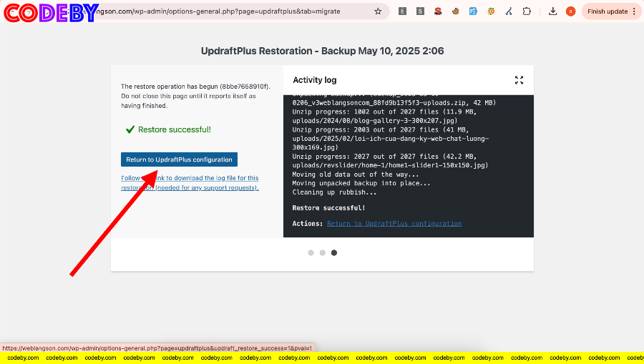This screenshot has width=644, height=364.
Task: Open the orange profile avatar
Action: pyautogui.click(x=570, y=11)
